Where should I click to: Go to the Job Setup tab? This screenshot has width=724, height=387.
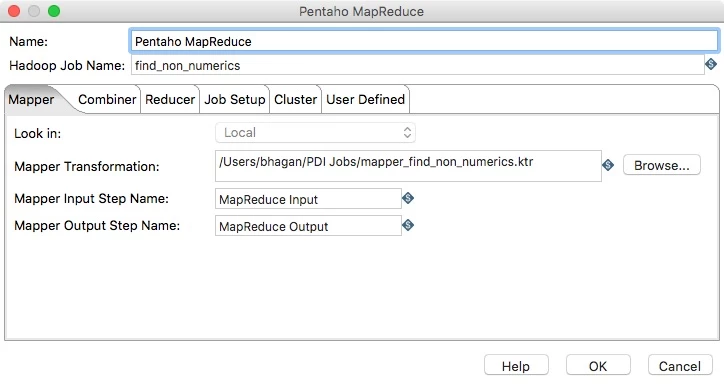point(235,99)
